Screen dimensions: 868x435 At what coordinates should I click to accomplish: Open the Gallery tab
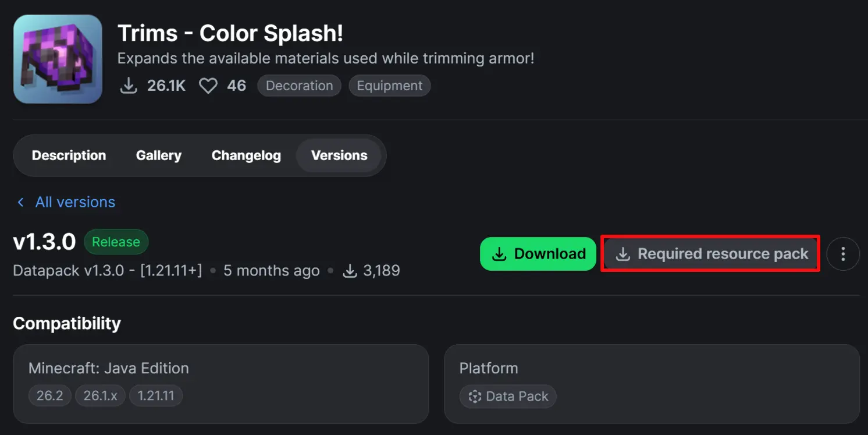tap(159, 155)
